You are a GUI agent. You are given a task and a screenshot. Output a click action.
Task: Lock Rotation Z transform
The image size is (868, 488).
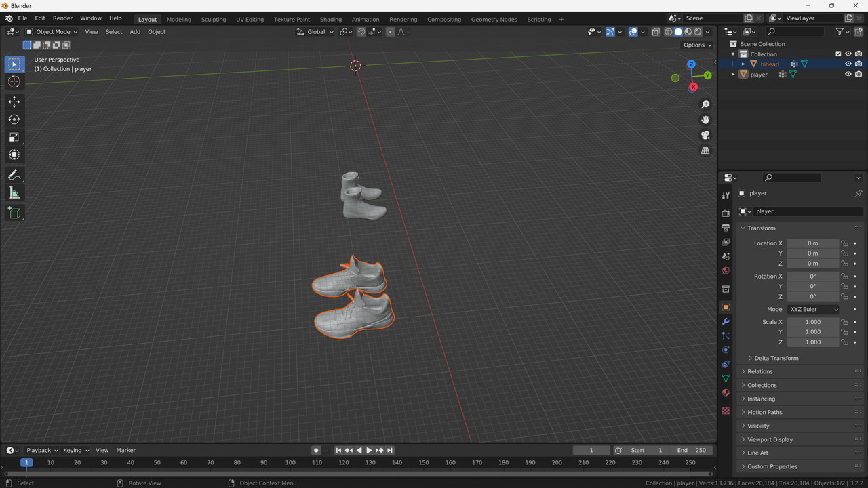coord(844,296)
